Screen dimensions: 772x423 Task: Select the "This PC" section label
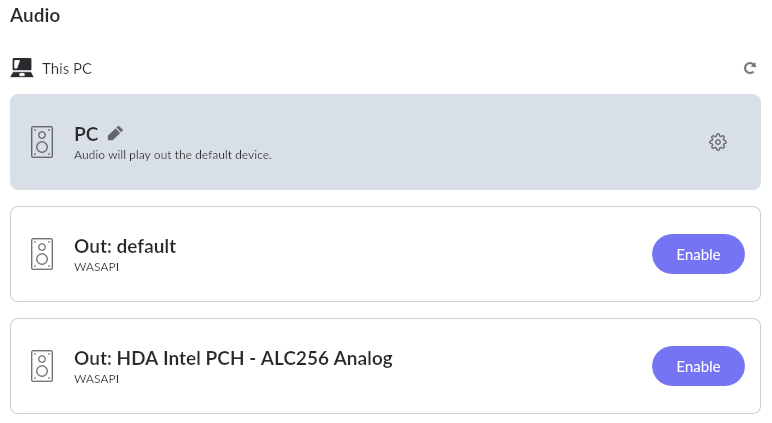click(67, 69)
